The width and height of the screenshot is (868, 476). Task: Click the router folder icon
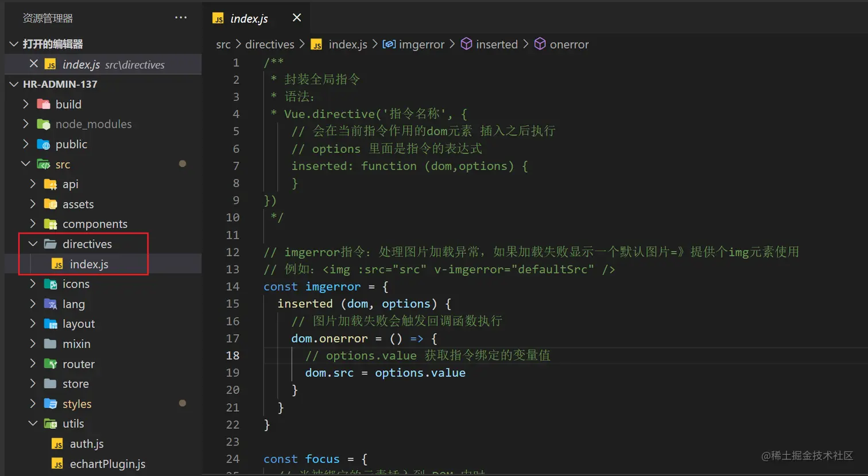pyautogui.click(x=51, y=364)
